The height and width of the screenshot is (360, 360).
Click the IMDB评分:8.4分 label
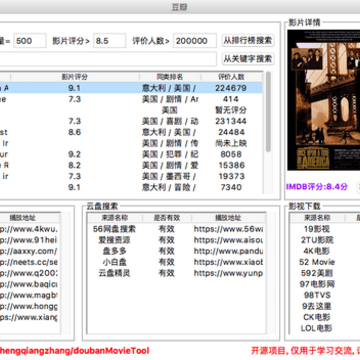317,187
